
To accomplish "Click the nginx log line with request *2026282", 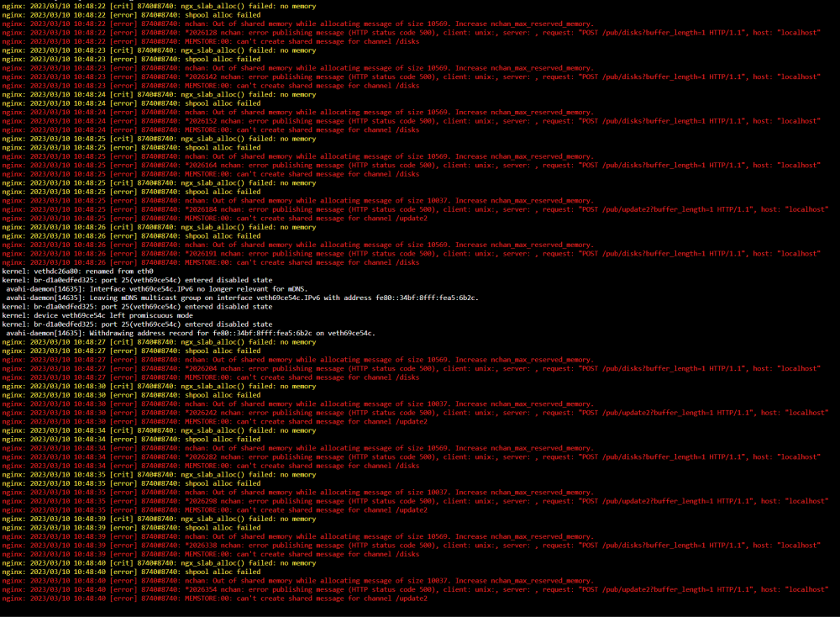I will 411,457.
